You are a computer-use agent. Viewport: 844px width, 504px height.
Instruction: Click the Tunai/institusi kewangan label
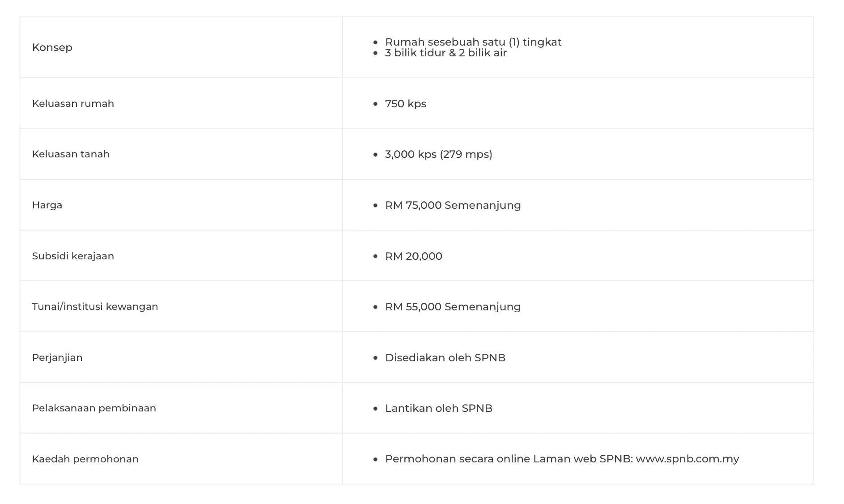point(95,307)
